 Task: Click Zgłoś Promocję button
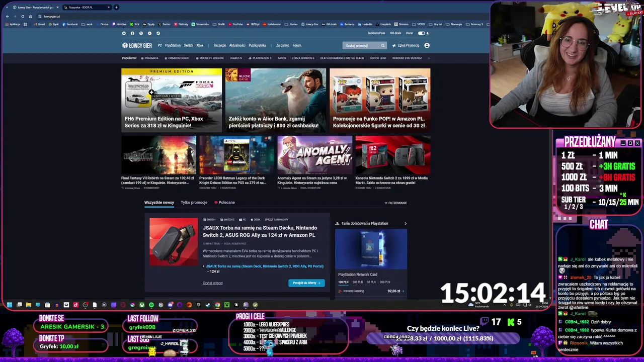coord(406,45)
